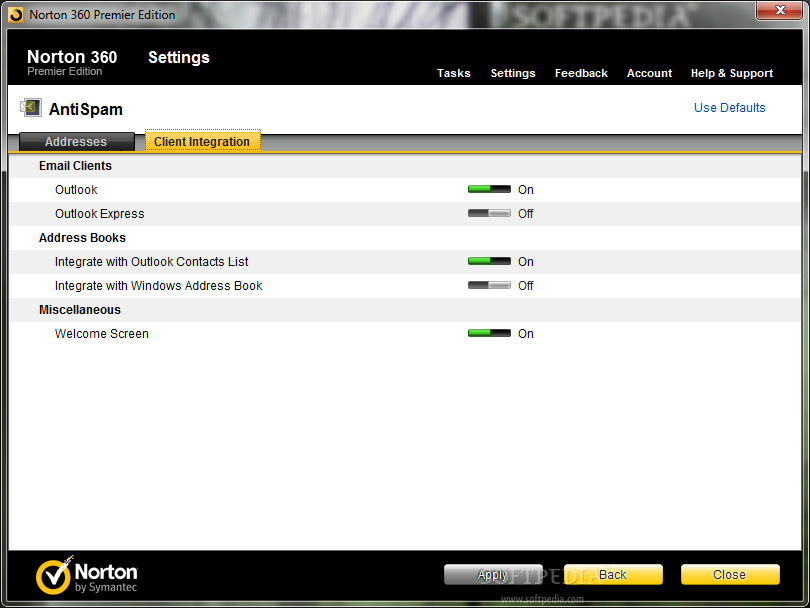The image size is (810, 608).
Task: Click the Apply button
Action: pyautogui.click(x=493, y=574)
